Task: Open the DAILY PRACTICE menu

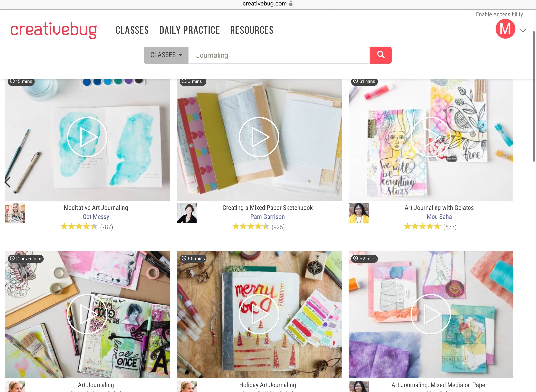Action: tap(189, 30)
